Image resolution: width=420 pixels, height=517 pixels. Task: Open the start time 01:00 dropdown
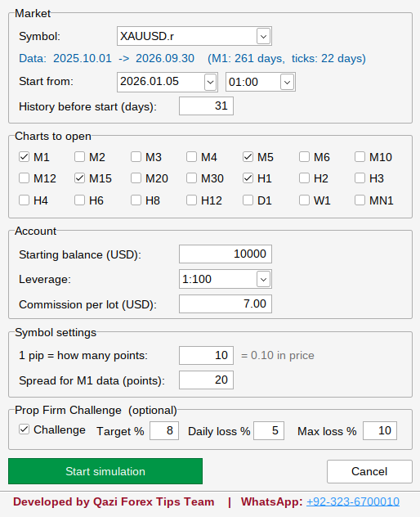pyautogui.click(x=287, y=82)
